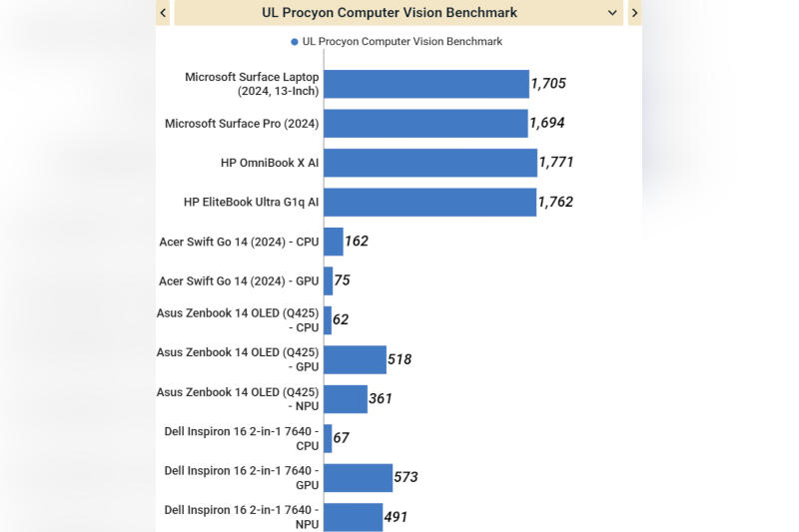
Task: Select the Microsoft Surface Laptop bar
Action: [425, 84]
